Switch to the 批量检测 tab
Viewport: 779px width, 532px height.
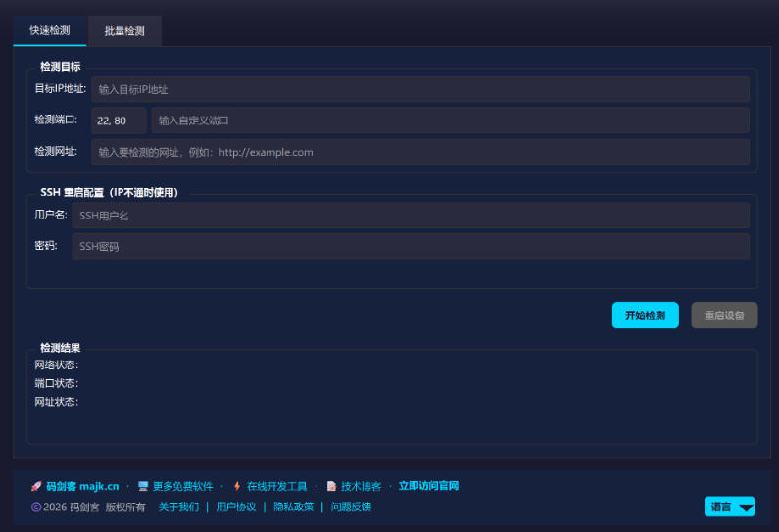pyautogui.click(x=124, y=31)
